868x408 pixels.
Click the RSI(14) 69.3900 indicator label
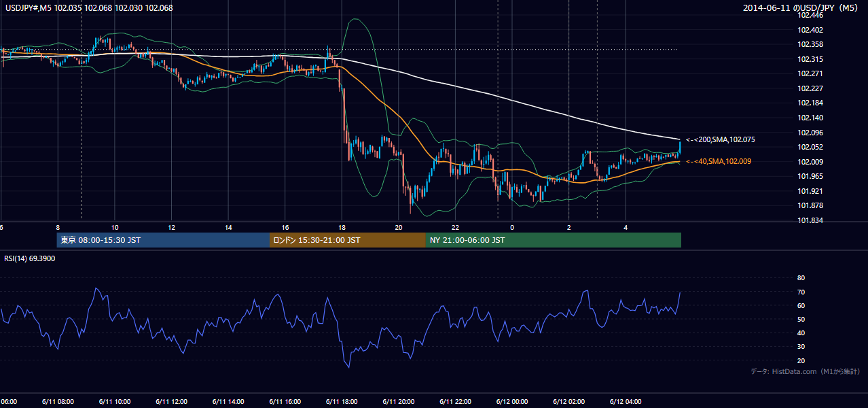point(30,258)
